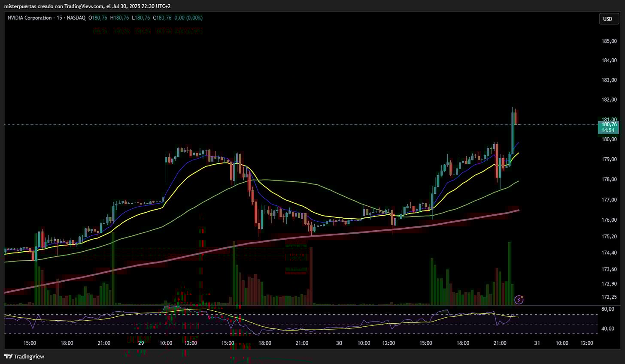
Task: Select the 172,90 price axis label
Action: click(x=609, y=284)
